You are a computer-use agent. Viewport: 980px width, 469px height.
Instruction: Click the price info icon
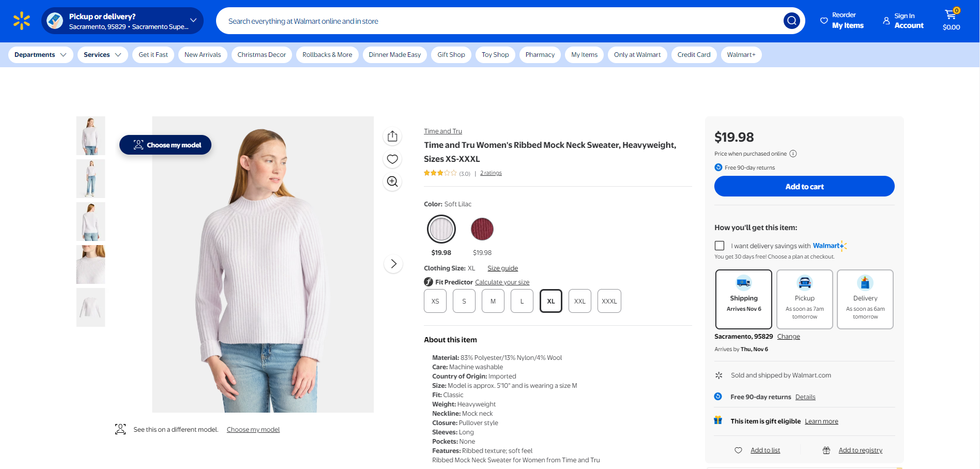pyautogui.click(x=793, y=154)
